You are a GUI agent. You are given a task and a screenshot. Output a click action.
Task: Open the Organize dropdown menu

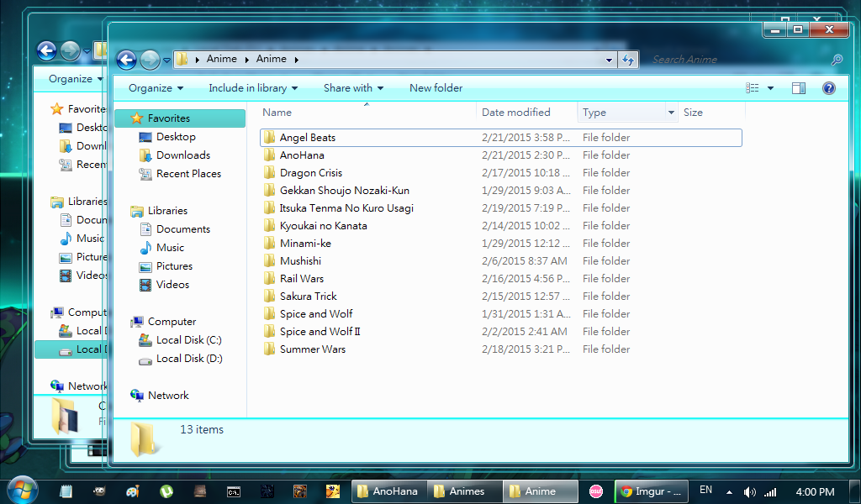pos(156,88)
